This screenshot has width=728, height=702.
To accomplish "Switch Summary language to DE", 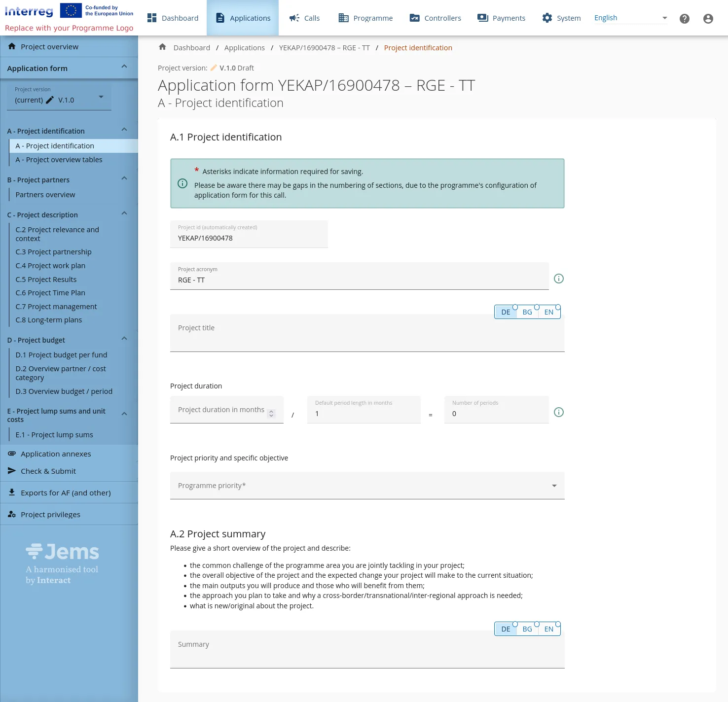I will (x=506, y=629).
